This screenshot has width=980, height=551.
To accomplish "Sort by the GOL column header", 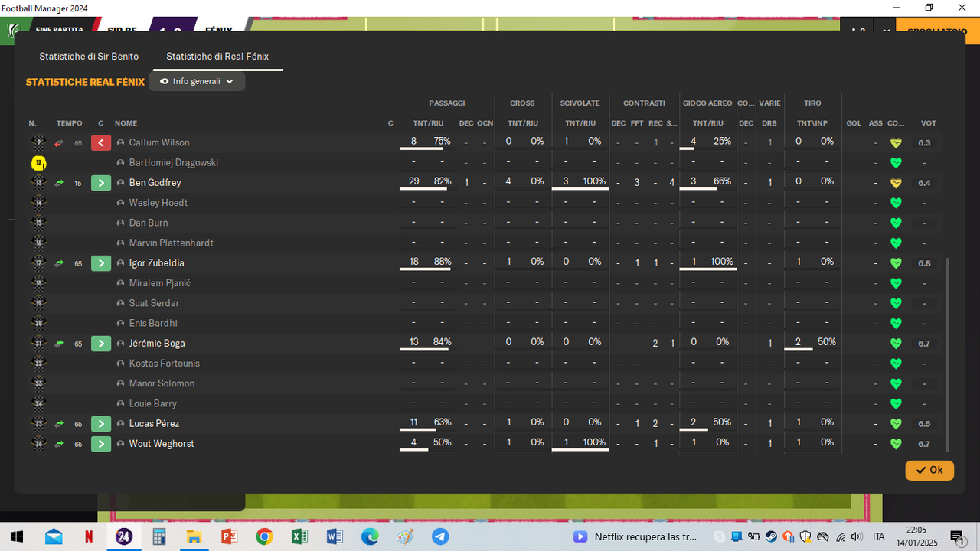I will tap(854, 123).
